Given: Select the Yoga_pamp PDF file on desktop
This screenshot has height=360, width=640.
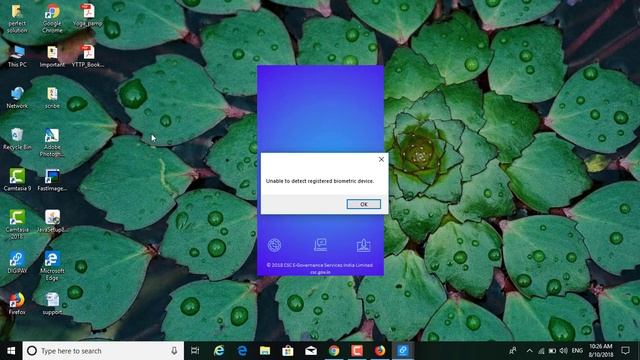Looking at the screenshot, I should 87,15.
